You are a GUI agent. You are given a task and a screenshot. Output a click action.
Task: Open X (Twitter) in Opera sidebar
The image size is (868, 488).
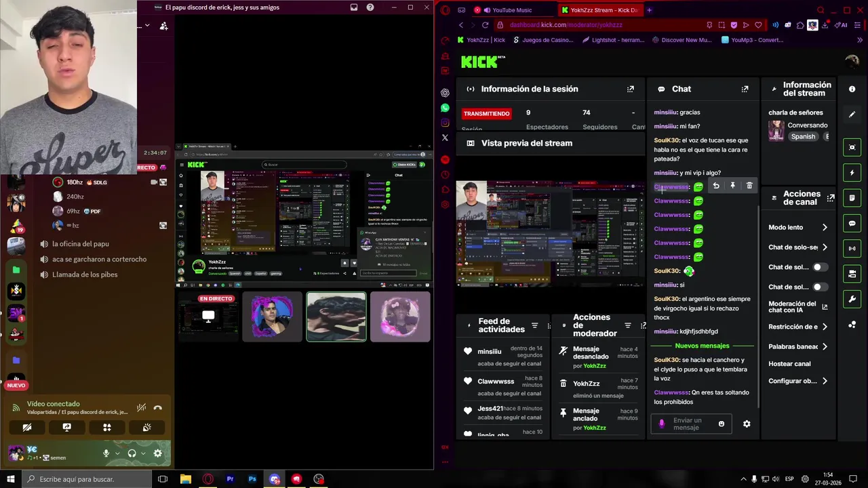point(445,138)
